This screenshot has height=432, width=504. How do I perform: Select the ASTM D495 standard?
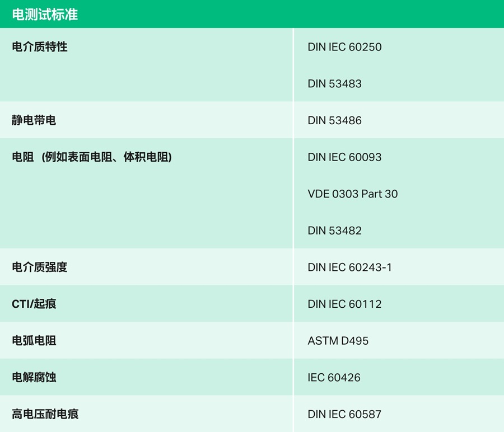click(338, 341)
